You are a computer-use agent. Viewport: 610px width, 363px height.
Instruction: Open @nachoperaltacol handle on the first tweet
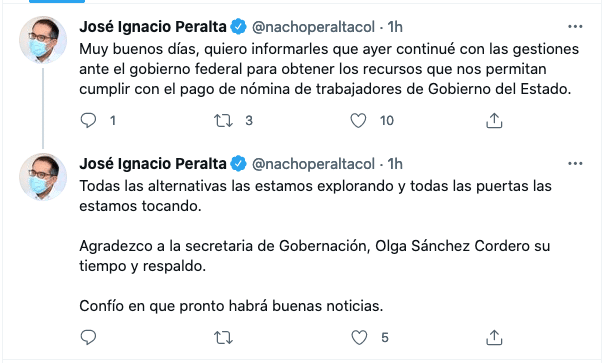click(314, 27)
